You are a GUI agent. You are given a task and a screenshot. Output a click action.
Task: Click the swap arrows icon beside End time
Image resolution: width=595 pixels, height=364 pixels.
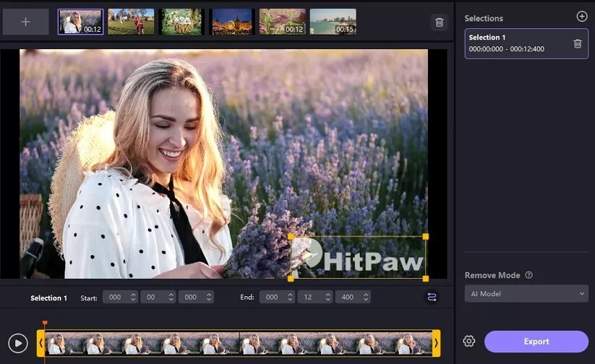click(432, 297)
